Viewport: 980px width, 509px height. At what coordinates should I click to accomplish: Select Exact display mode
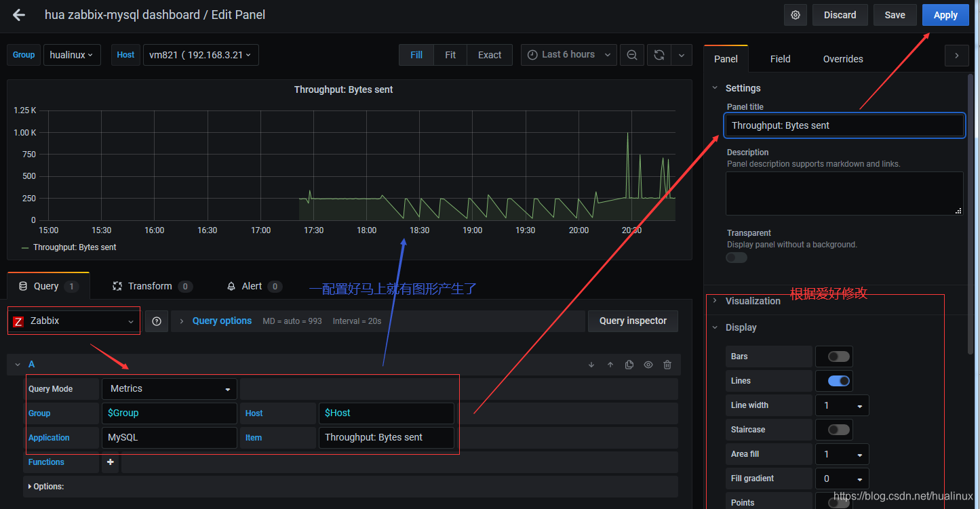490,55
